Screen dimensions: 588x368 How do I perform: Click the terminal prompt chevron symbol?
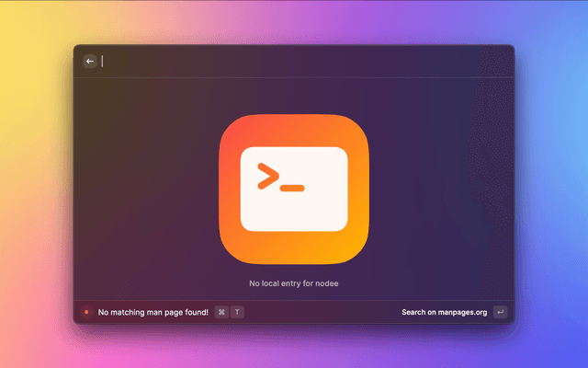[267, 176]
